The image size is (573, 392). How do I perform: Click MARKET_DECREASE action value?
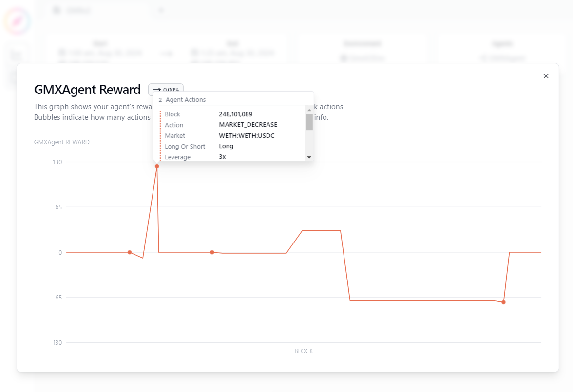pyautogui.click(x=248, y=125)
